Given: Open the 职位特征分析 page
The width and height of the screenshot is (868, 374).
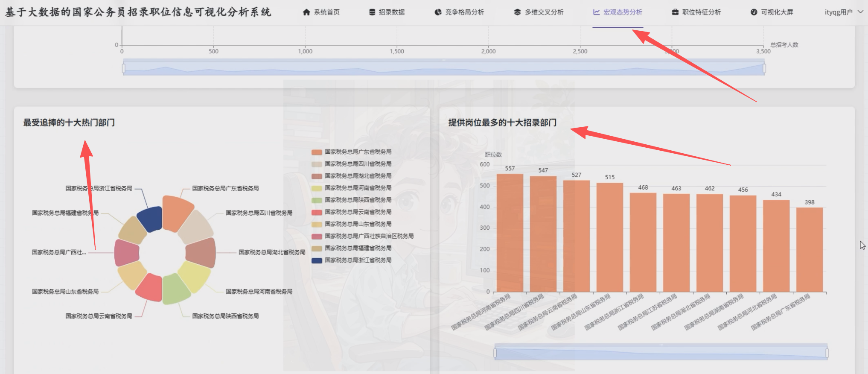Looking at the screenshot, I should click(x=696, y=12).
